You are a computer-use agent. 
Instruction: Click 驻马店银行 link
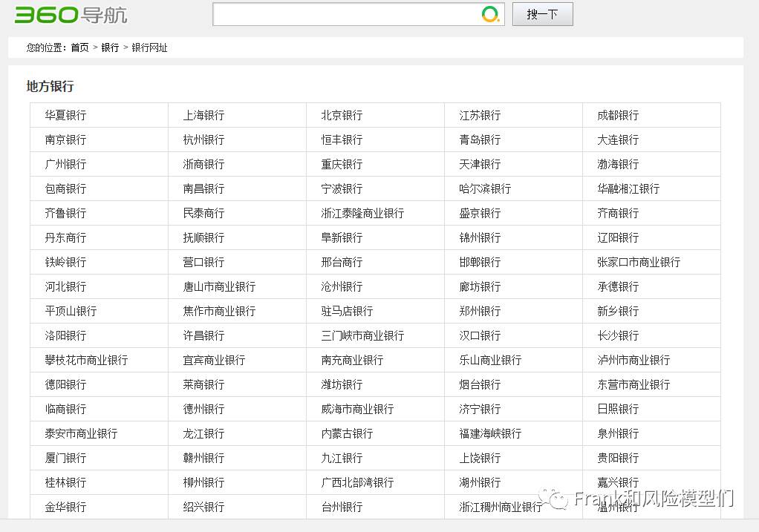pos(347,311)
